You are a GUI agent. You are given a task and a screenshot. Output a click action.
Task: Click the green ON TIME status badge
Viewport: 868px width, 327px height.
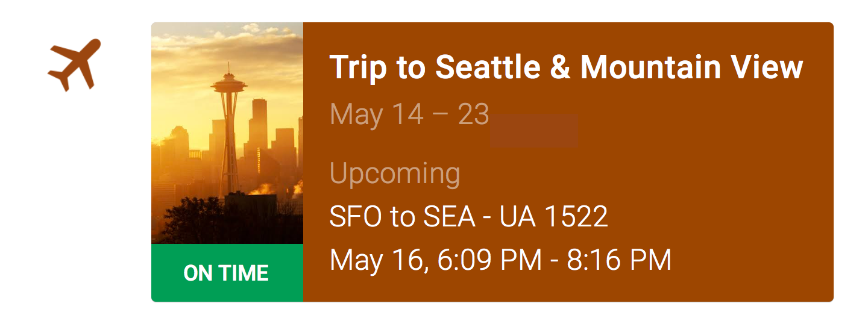point(227,273)
